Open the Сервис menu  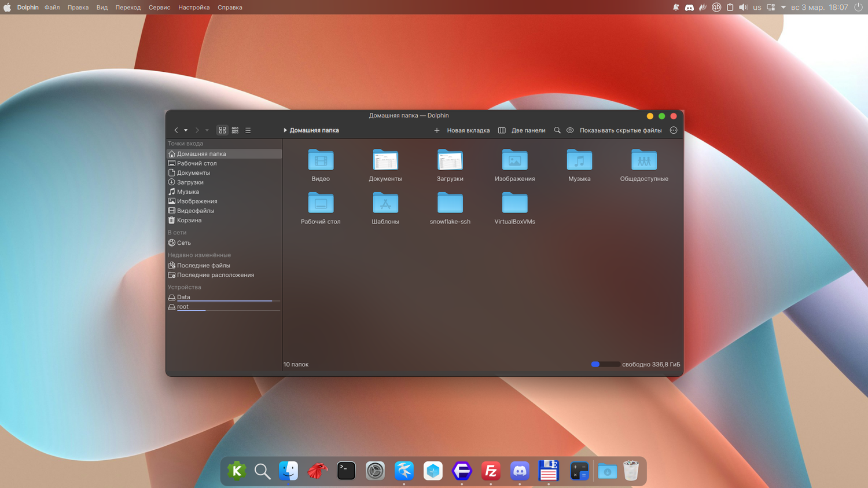[159, 8]
